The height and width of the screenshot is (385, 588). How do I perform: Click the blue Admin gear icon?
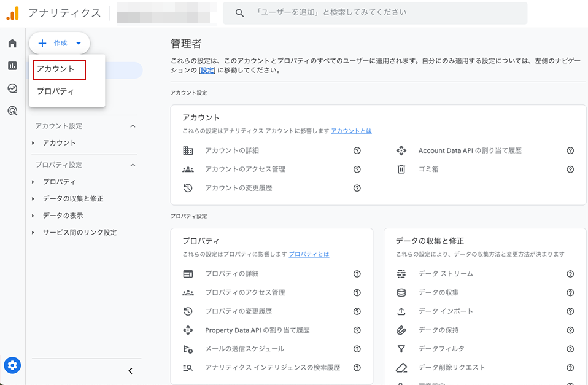pyautogui.click(x=12, y=365)
